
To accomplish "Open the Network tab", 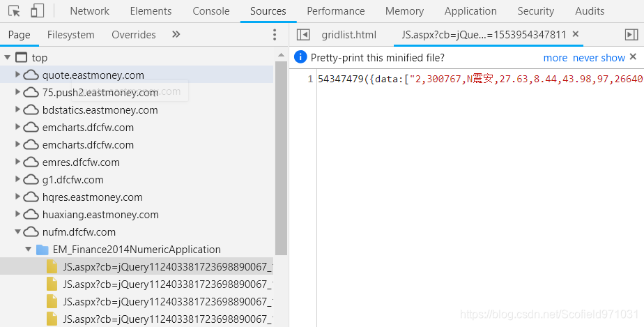I will (89, 11).
